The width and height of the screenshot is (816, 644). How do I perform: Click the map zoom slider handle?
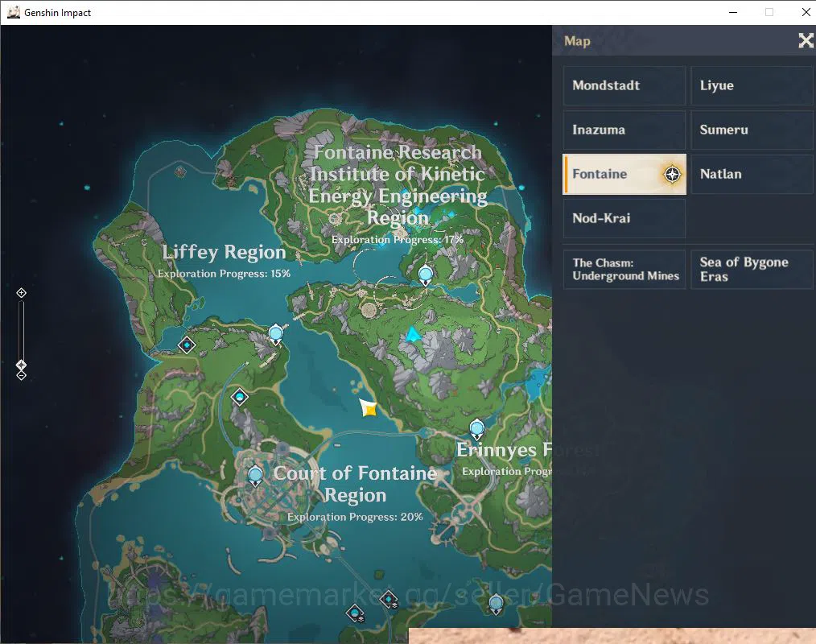click(x=22, y=365)
